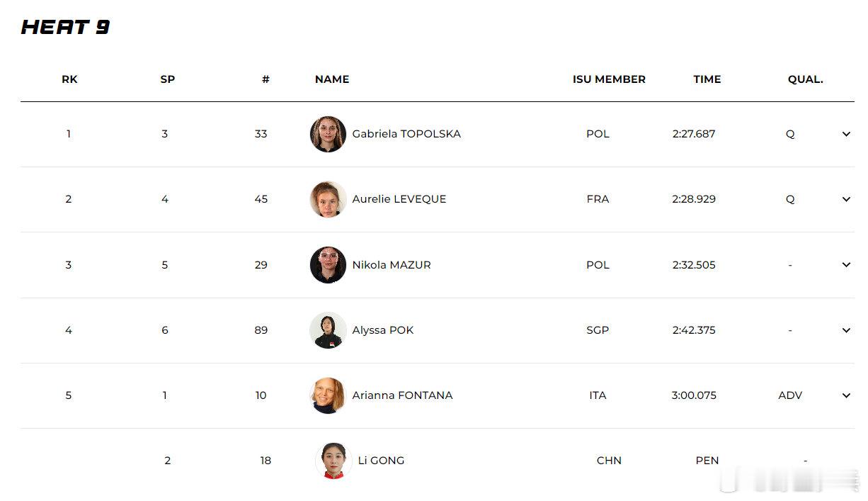Click Aurelie Leveque's avatar photo
Image resolution: width=868 pixels, height=501 pixels.
pos(328,199)
